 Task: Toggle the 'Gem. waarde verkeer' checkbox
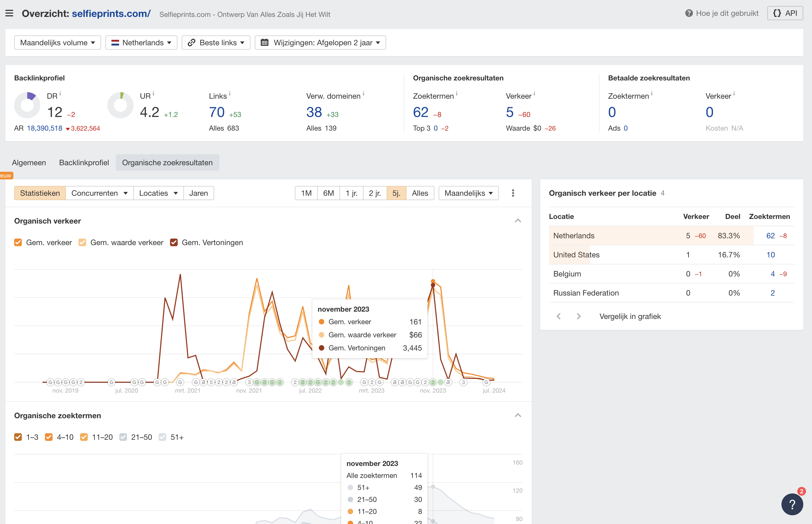tap(82, 242)
